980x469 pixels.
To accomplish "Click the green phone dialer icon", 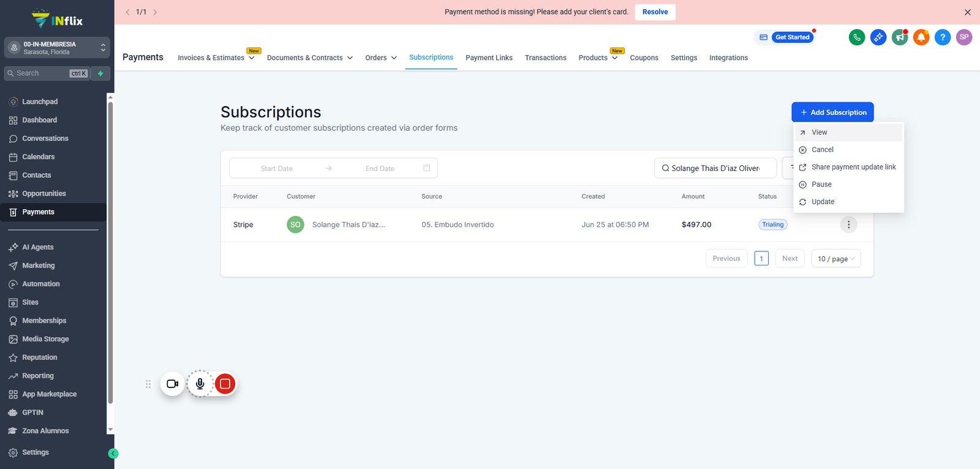I will click(x=857, y=37).
